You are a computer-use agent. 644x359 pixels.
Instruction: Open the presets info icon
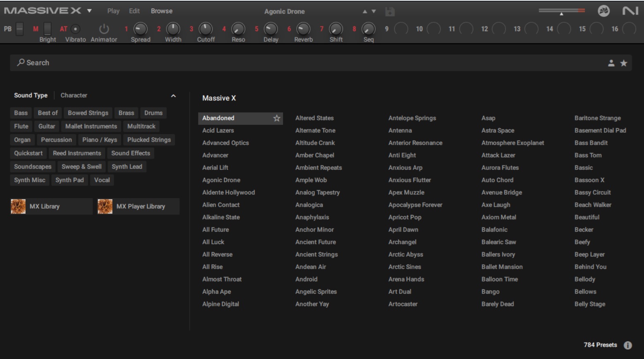[627, 345]
